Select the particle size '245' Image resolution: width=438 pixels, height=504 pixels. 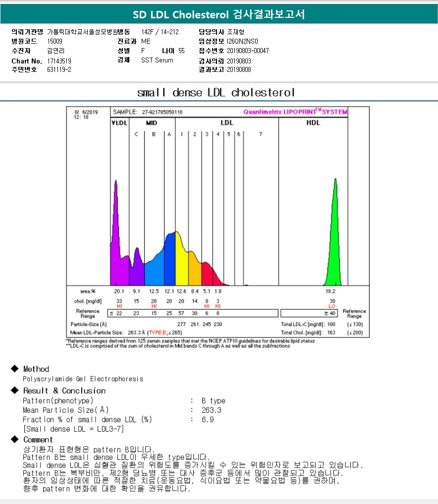(x=207, y=324)
